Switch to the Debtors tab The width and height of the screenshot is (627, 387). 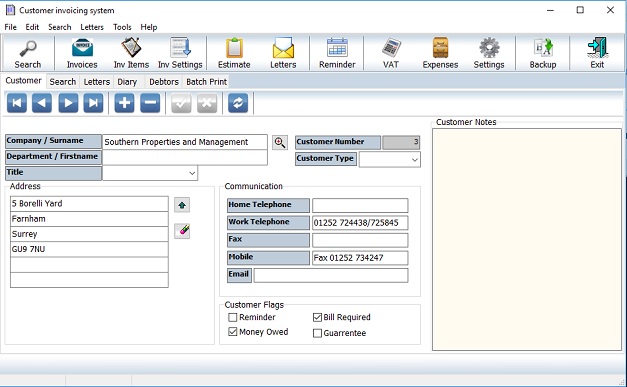(164, 82)
